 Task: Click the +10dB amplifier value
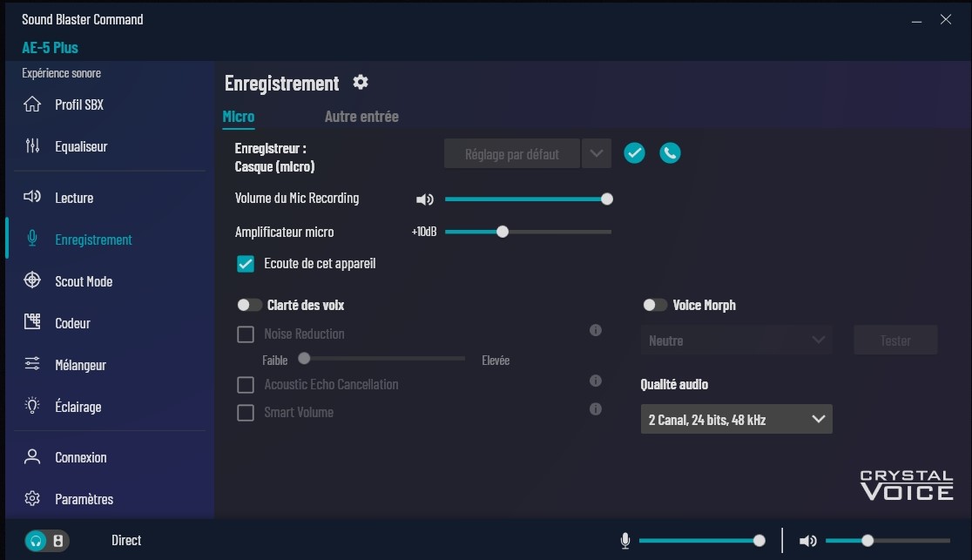[424, 232]
